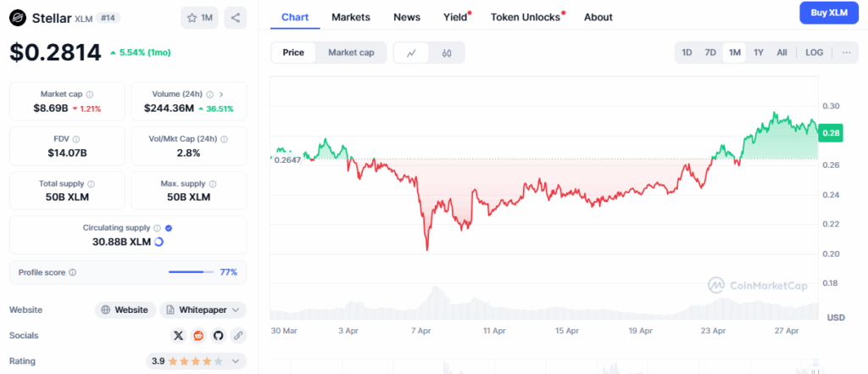The height and width of the screenshot is (374, 868).
Task: Open the Markets tab
Action: tap(350, 17)
